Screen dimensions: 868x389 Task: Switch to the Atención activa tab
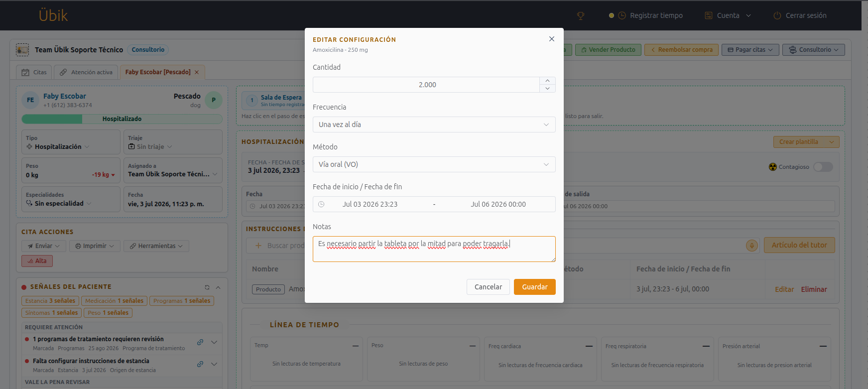tap(86, 72)
